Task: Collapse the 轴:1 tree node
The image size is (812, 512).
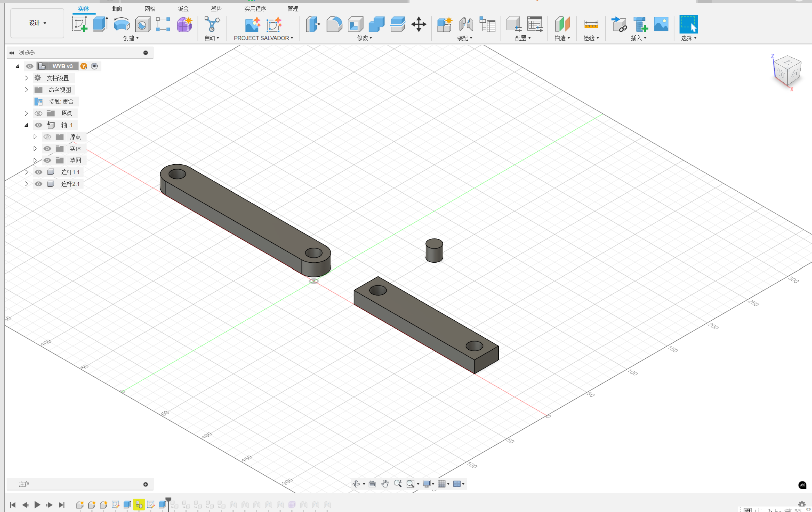Action: (26, 125)
